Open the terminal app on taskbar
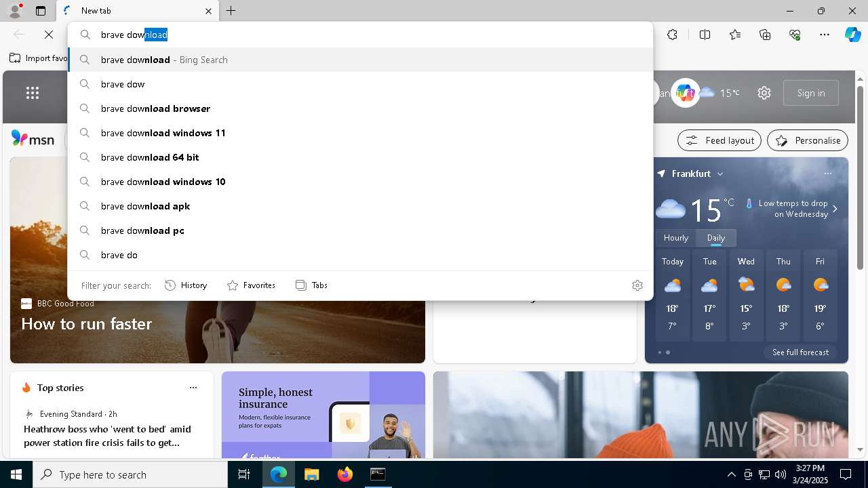The width and height of the screenshot is (868, 488). 378,474
